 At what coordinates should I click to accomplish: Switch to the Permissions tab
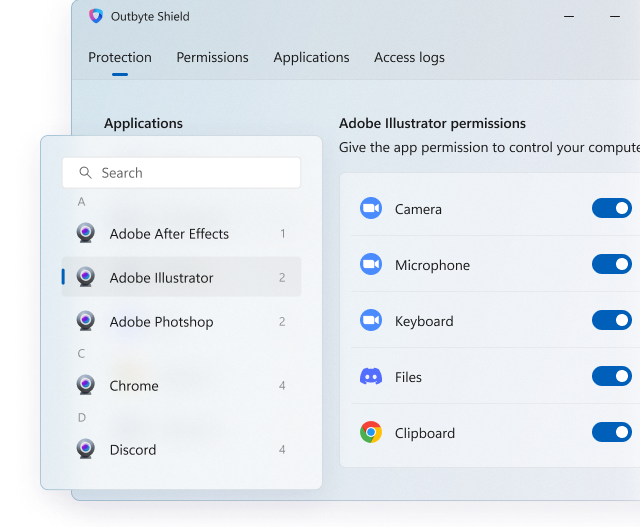click(x=212, y=58)
